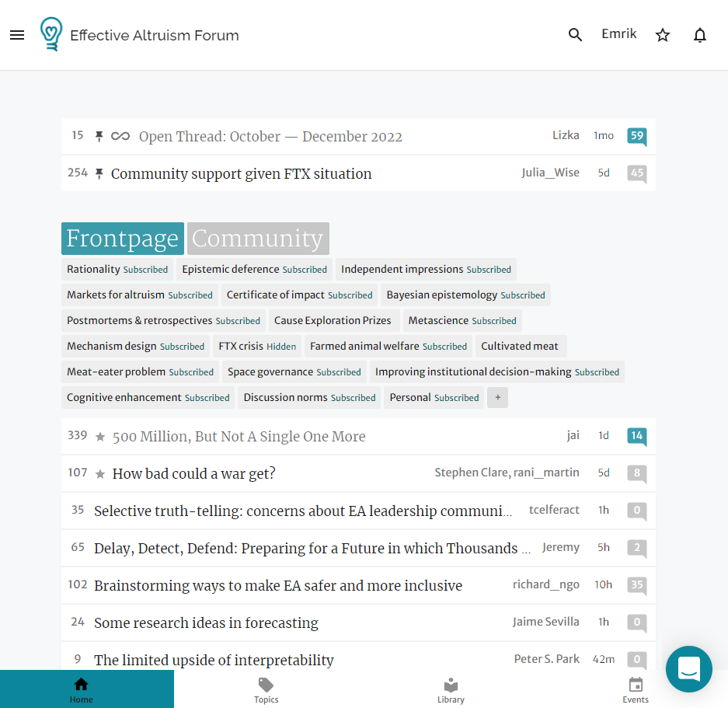Open Brainstorming ways to make EA safer post

pyautogui.click(x=278, y=585)
